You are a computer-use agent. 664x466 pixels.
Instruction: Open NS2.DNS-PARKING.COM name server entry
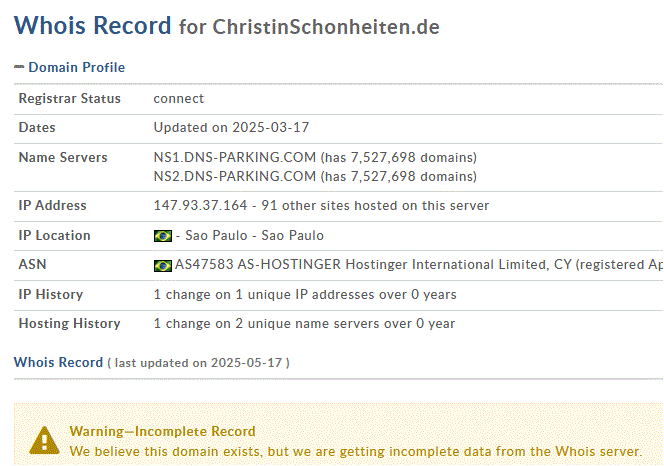click(235, 176)
